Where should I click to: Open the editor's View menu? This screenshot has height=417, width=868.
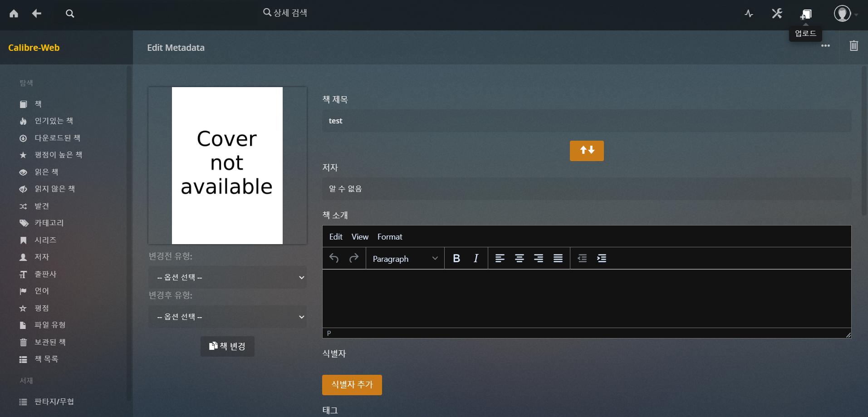click(360, 237)
